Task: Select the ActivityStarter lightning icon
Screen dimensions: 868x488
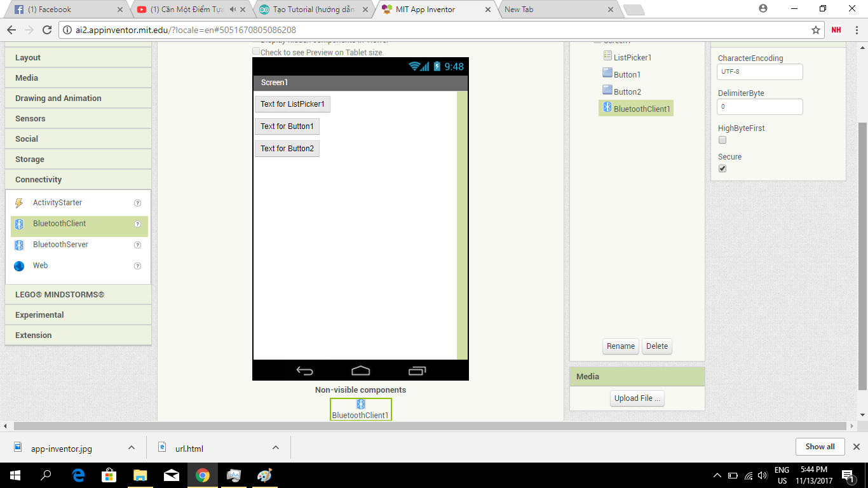Action: (x=19, y=203)
